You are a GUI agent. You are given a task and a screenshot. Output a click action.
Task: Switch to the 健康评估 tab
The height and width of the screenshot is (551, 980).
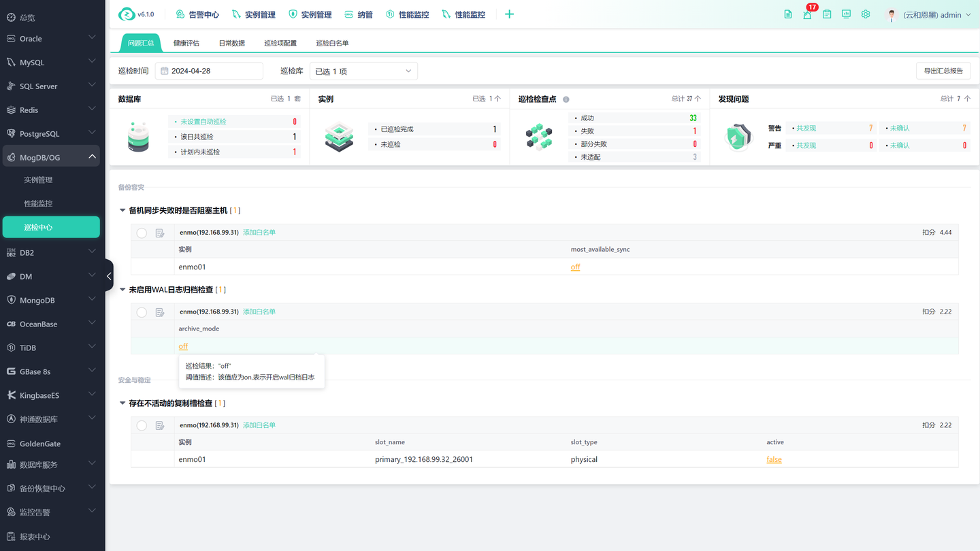186,43
